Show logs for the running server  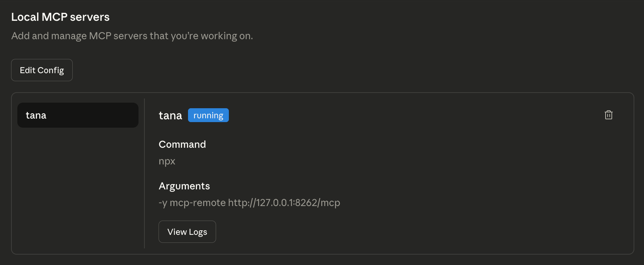click(187, 232)
